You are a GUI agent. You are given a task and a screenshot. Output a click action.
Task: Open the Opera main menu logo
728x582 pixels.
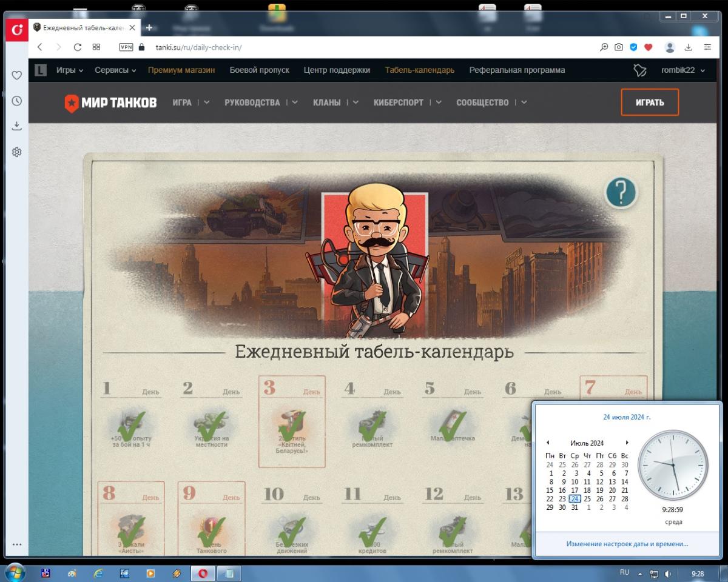point(16,28)
